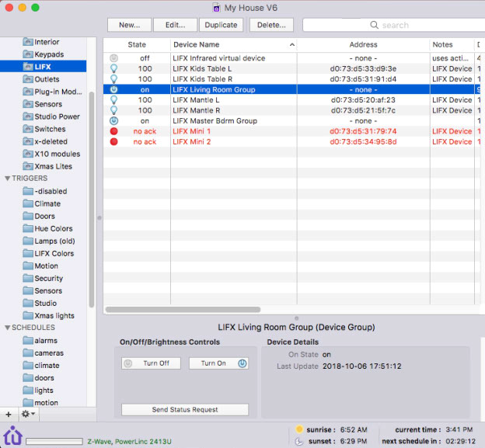This screenshot has height=448, width=485.
Task: Sort by the State column header
Action: pyautogui.click(x=137, y=45)
